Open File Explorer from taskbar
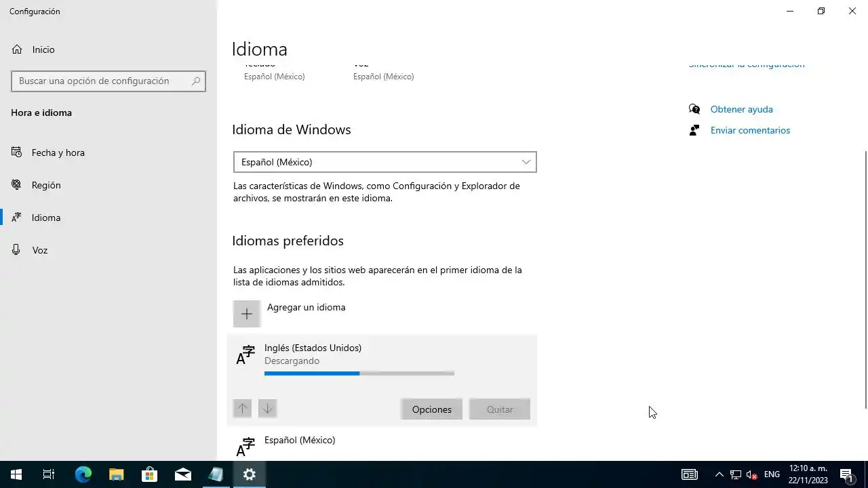The width and height of the screenshot is (868, 488). point(117,474)
